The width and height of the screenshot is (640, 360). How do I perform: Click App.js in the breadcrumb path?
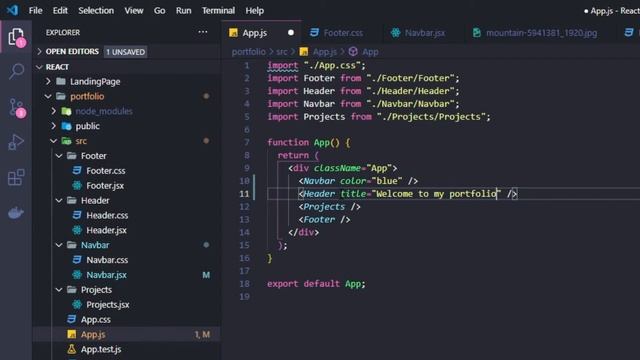(325, 52)
